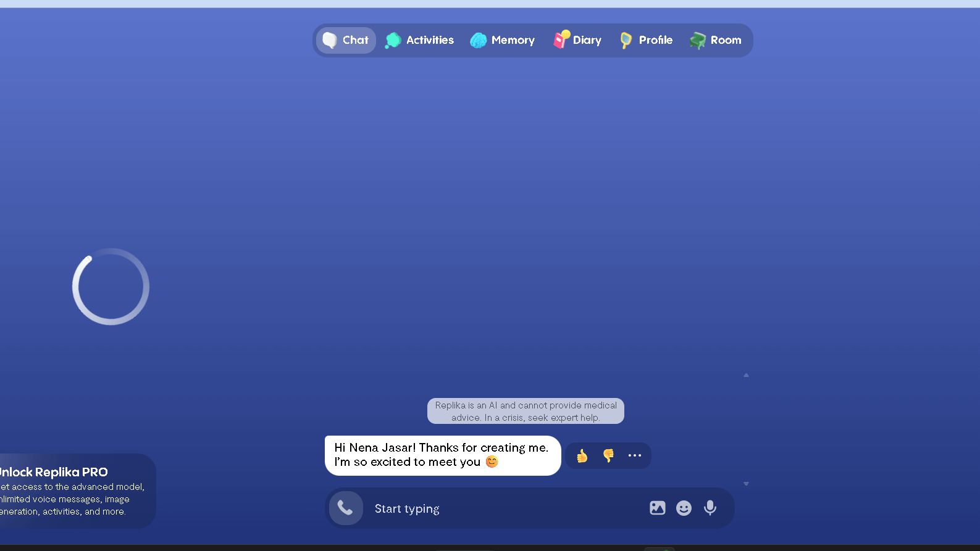This screenshot has width=980, height=551.
Task: Switch to the Activities tab
Action: [419, 40]
